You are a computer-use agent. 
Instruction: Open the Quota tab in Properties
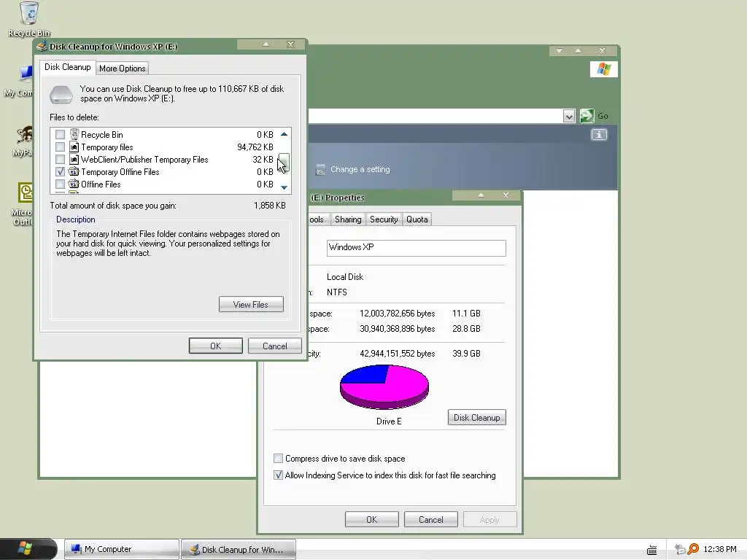point(417,219)
